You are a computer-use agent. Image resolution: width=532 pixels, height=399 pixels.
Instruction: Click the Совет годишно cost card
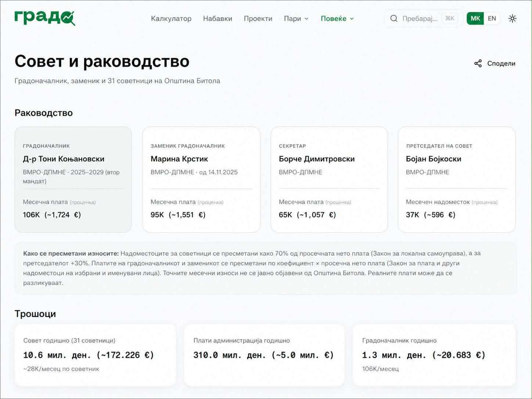click(x=95, y=355)
